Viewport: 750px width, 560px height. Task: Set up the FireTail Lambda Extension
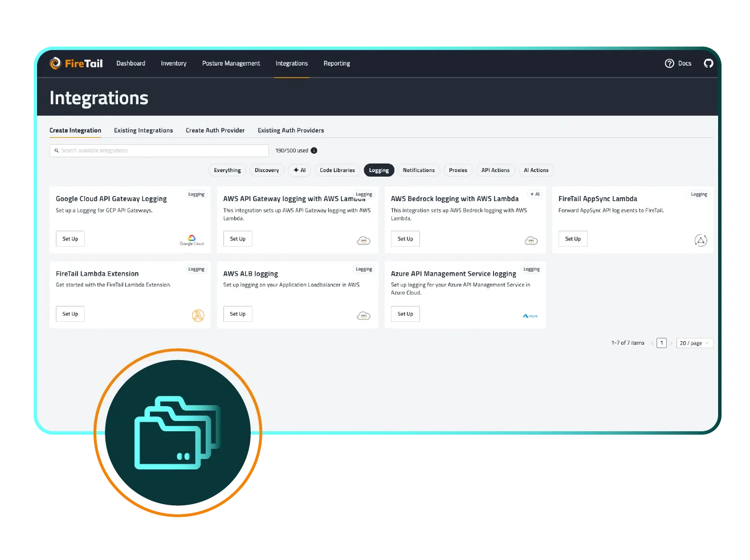point(70,314)
